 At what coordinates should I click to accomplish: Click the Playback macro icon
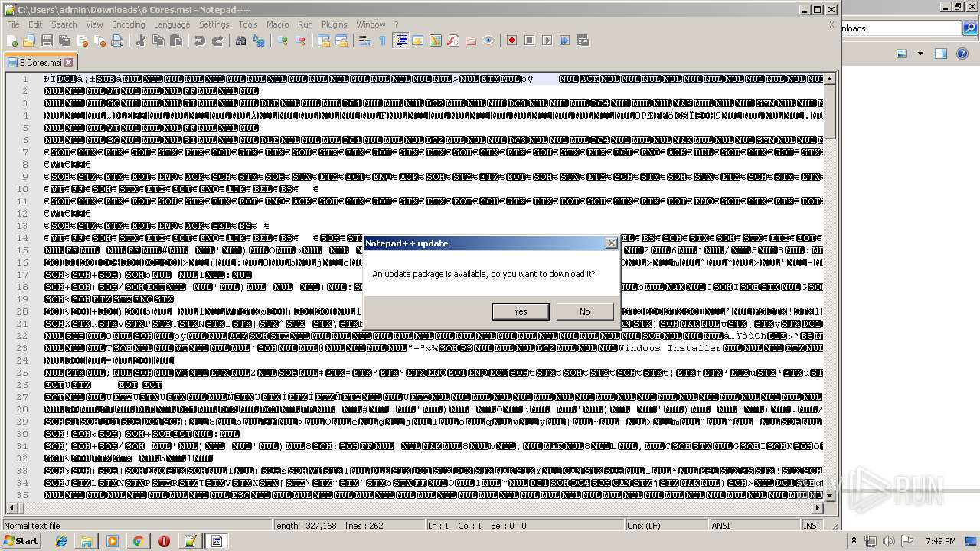coord(547,41)
